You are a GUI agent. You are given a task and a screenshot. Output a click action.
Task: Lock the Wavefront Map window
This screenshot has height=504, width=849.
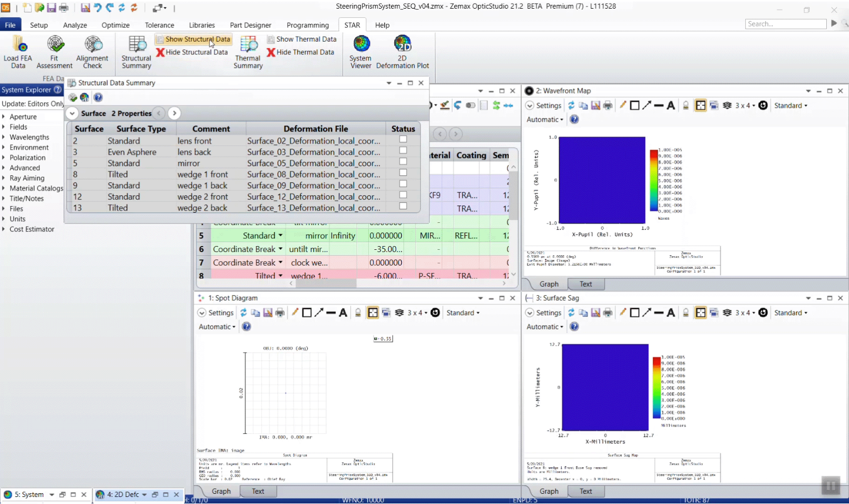(686, 105)
